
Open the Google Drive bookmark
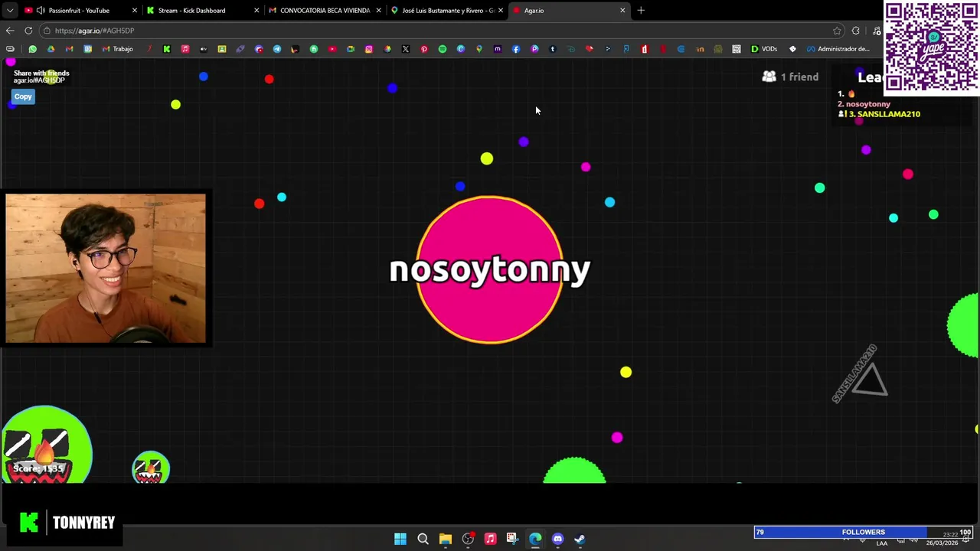51,49
